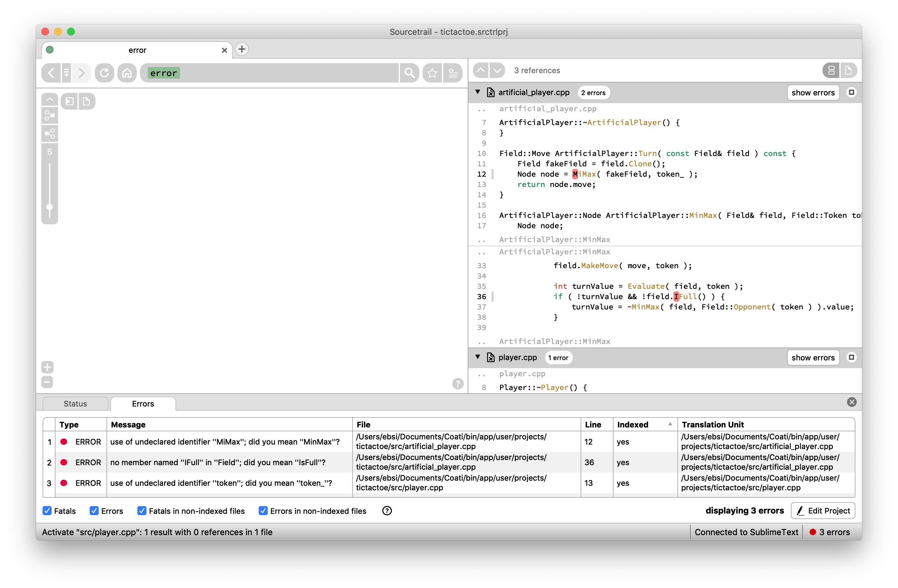
Task: Sort errors by the Message column header
Action: (229, 425)
